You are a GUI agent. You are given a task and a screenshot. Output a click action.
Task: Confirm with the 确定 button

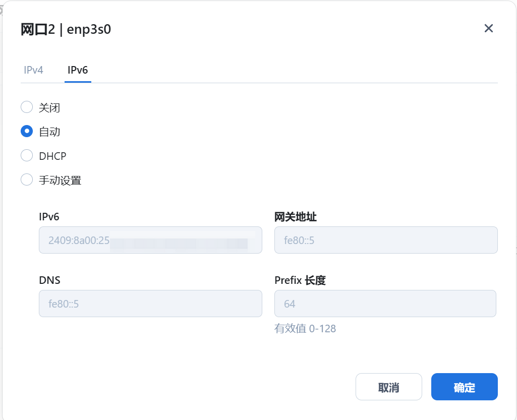pos(464,387)
